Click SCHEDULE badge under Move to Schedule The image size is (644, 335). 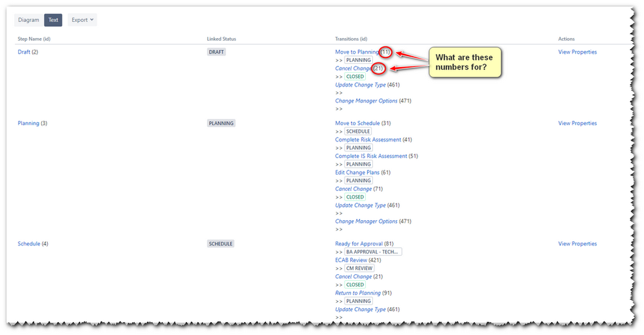click(x=357, y=131)
